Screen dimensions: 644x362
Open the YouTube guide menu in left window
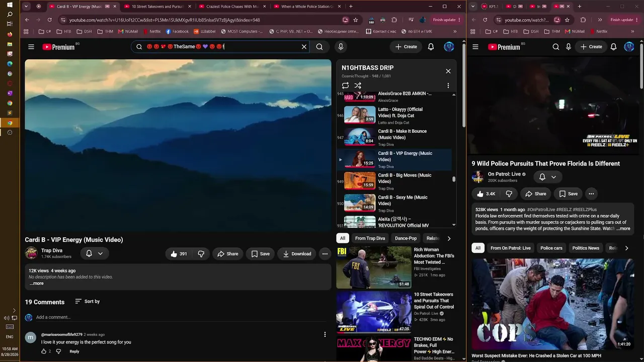click(31, 47)
